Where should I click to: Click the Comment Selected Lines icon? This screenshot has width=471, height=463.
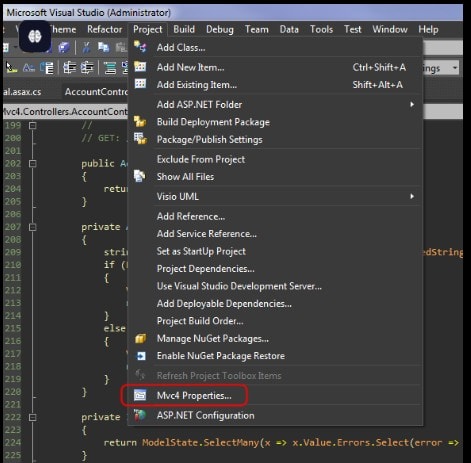click(110, 68)
